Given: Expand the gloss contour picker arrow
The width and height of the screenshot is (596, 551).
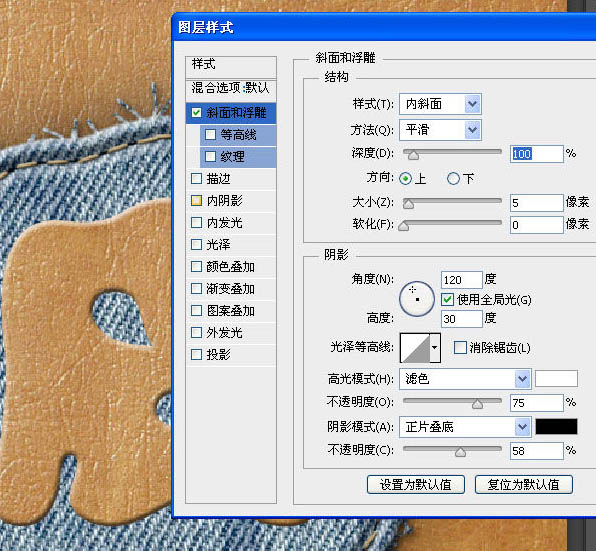Looking at the screenshot, I should [x=435, y=348].
